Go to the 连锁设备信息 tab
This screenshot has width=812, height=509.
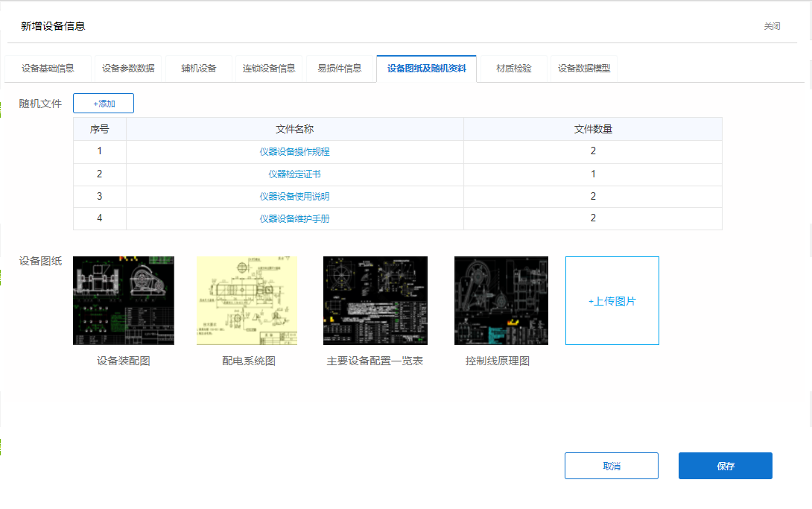[269, 69]
